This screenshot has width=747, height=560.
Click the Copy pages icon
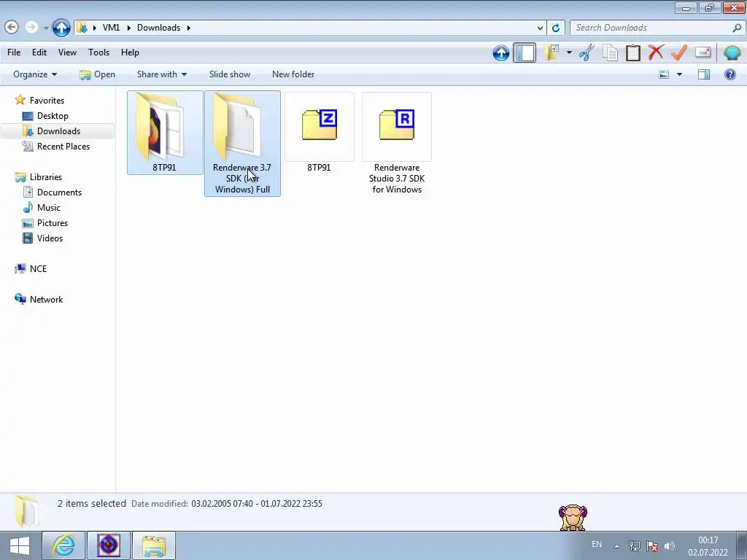pos(610,52)
